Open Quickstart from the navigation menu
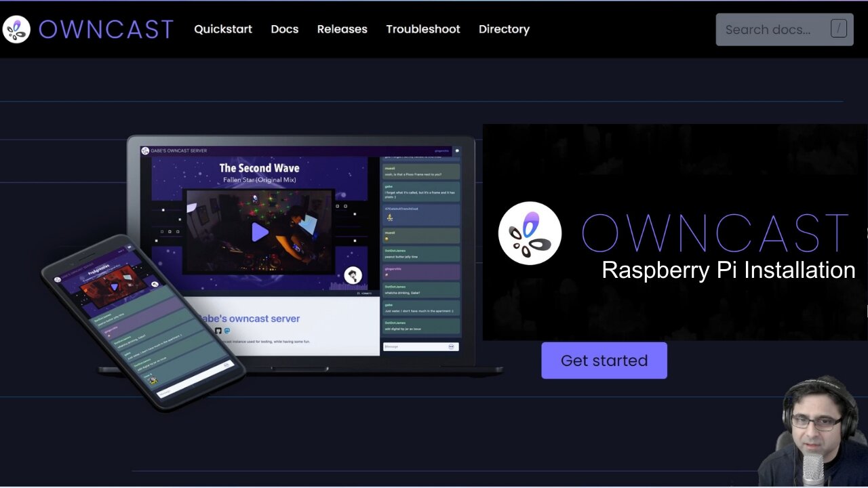Screen dimensions: 868x488 [x=223, y=28]
